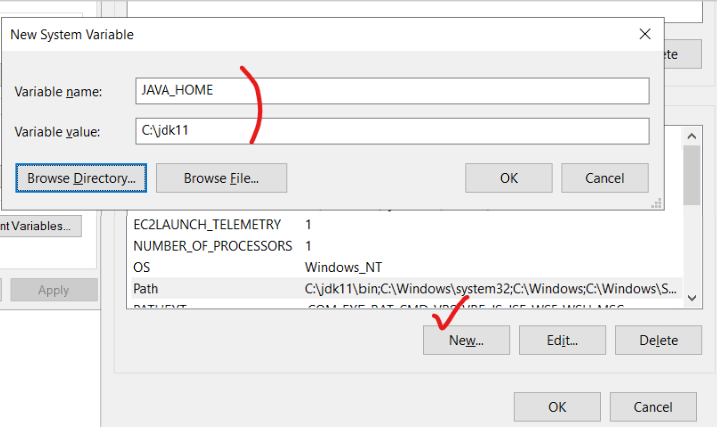Click the Path value starting with C:\jdk11\bin
This screenshot has width=717, height=427.
click(x=490, y=288)
